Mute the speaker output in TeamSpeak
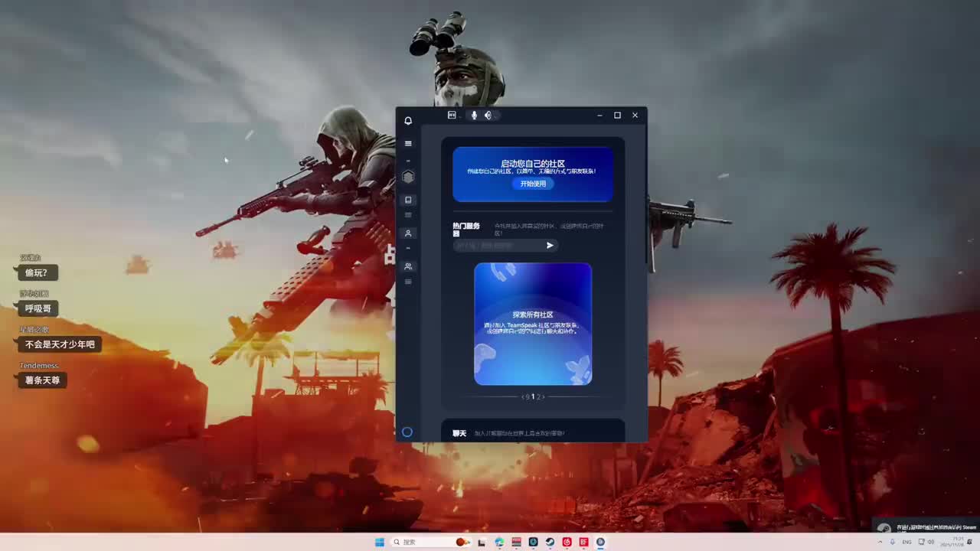This screenshot has width=980, height=551. click(488, 115)
